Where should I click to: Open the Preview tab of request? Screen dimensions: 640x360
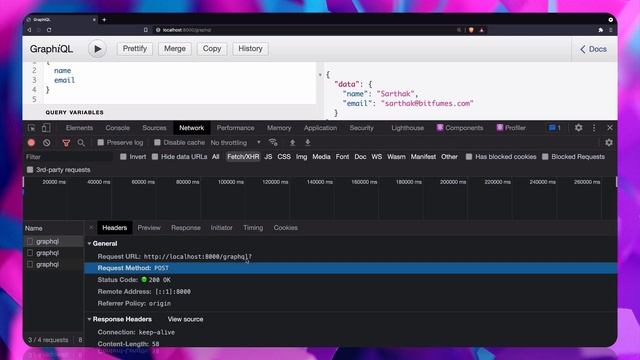click(149, 228)
